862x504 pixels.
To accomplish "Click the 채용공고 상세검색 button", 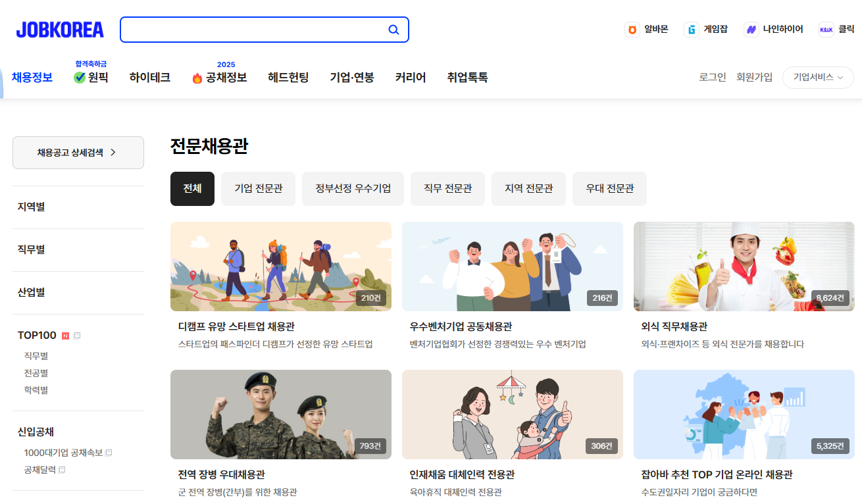I will pyautogui.click(x=78, y=152).
